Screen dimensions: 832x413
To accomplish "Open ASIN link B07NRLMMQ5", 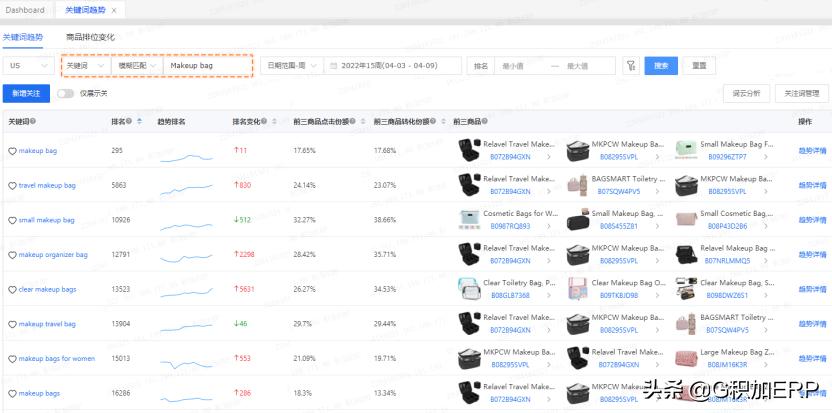I will tap(727, 261).
